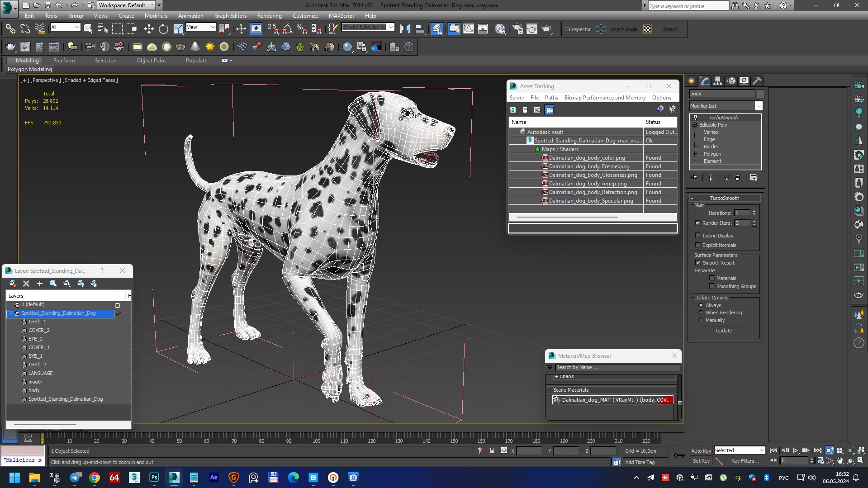The height and width of the screenshot is (488, 868).
Task: Toggle the selection lock padlock icon
Action: click(492, 451)
